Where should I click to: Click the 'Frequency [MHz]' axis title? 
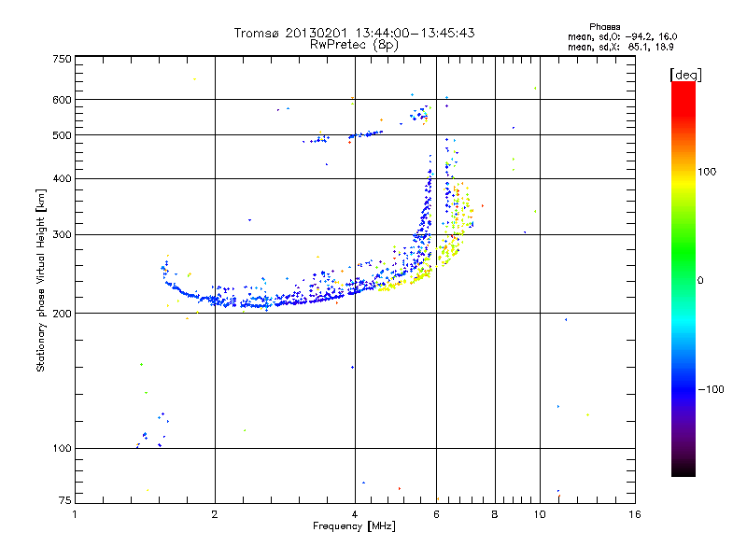pyautogui.click(x=354, y=526)
